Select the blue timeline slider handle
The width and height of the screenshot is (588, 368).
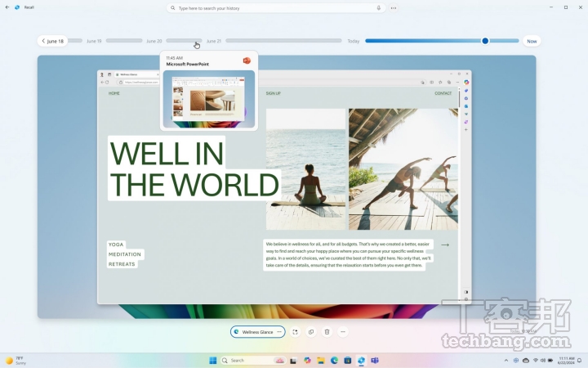pos(485,41)
